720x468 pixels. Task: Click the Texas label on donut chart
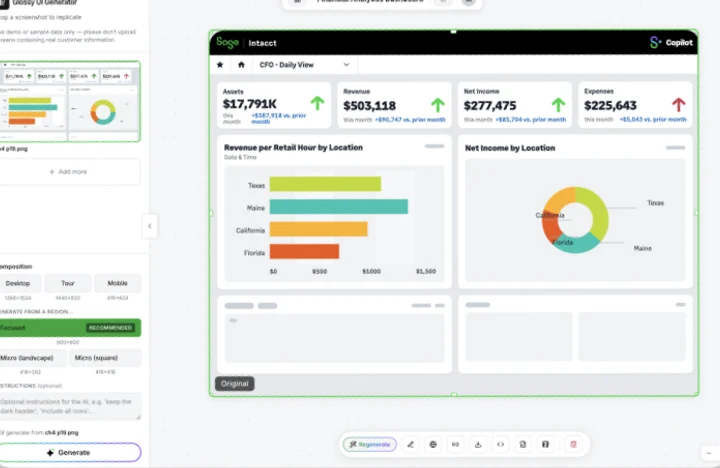pyautogui.click(x=655, y=203)
